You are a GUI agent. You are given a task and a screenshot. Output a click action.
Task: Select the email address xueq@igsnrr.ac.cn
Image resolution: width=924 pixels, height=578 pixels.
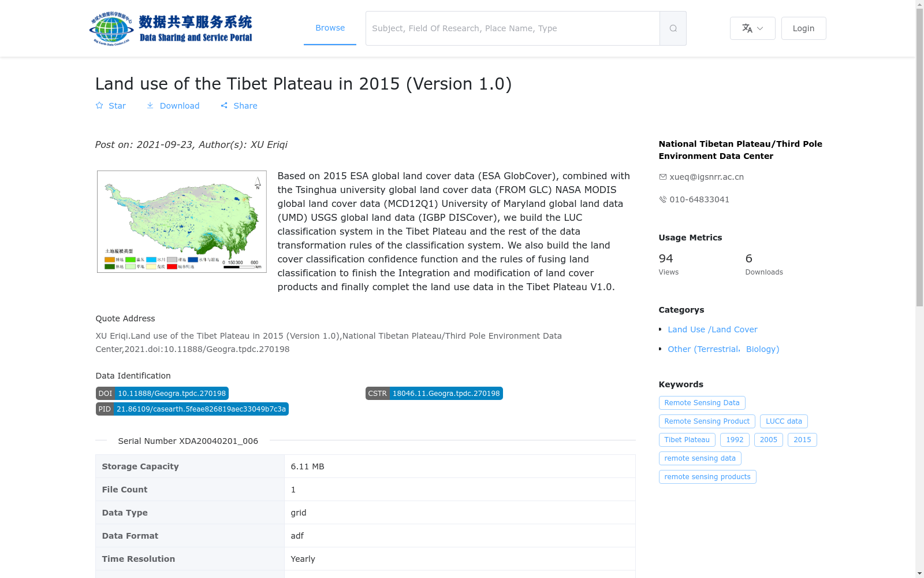[706, 177]
